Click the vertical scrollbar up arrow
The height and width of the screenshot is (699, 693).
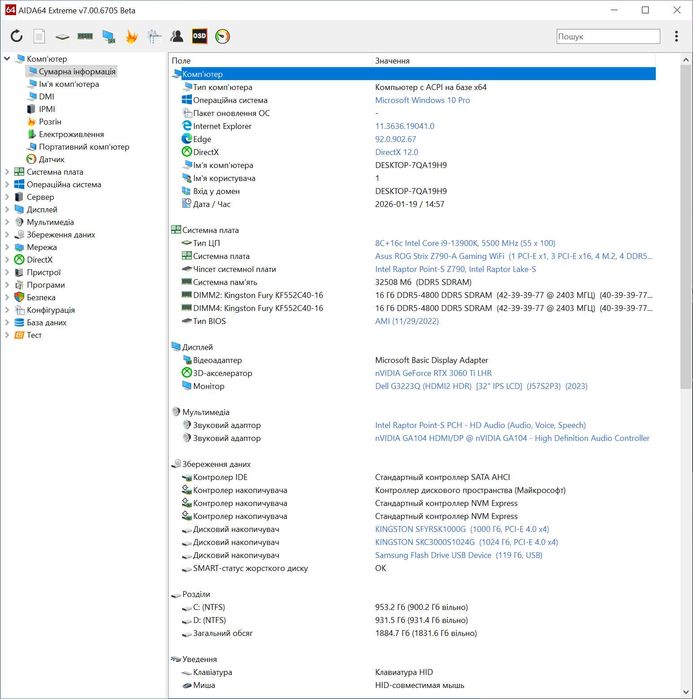tap(685, 59)
